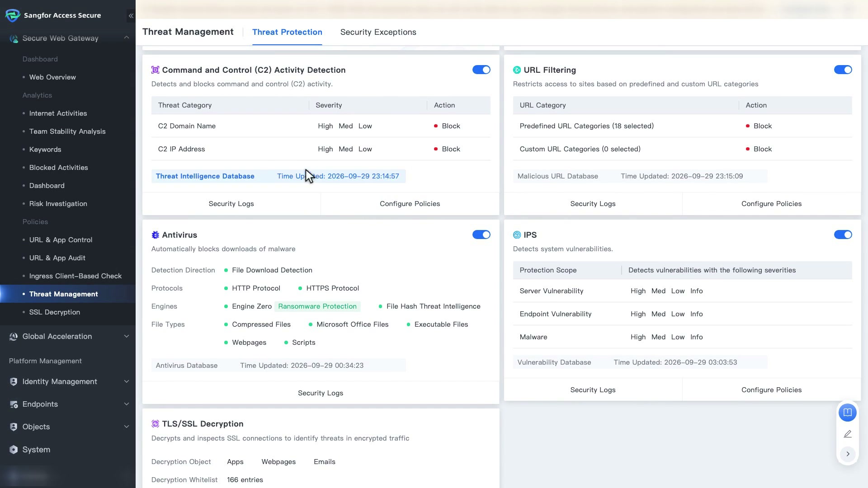Click the IPS card icon
Image resolution: width=868 pixels, height=488 pixels.
pos(517,235)
